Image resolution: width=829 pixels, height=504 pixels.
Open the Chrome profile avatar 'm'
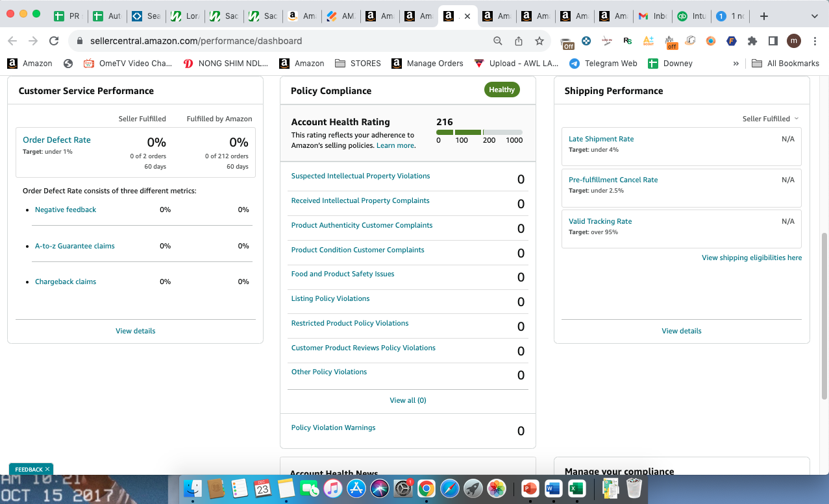tap(794, 41)
